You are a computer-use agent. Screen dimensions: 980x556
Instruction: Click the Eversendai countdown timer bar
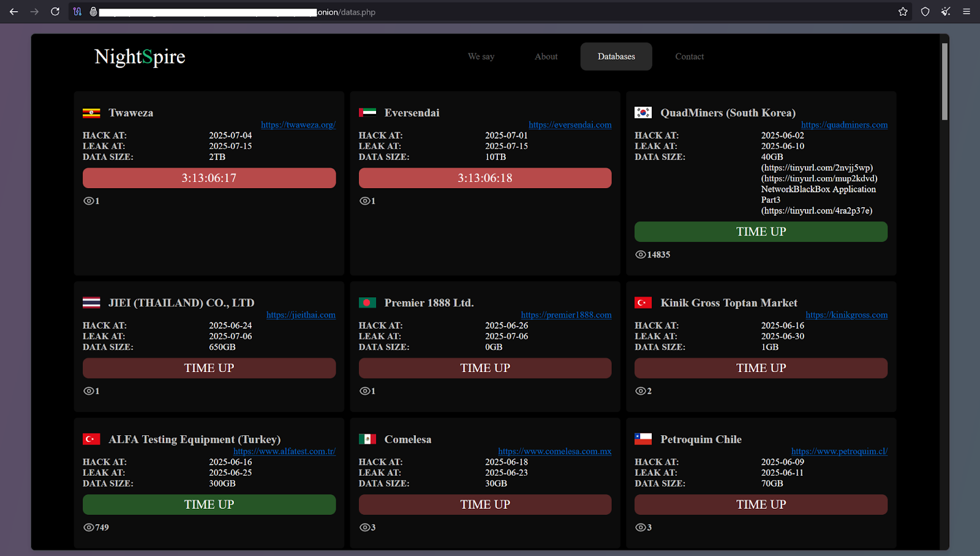click(485, 178)
